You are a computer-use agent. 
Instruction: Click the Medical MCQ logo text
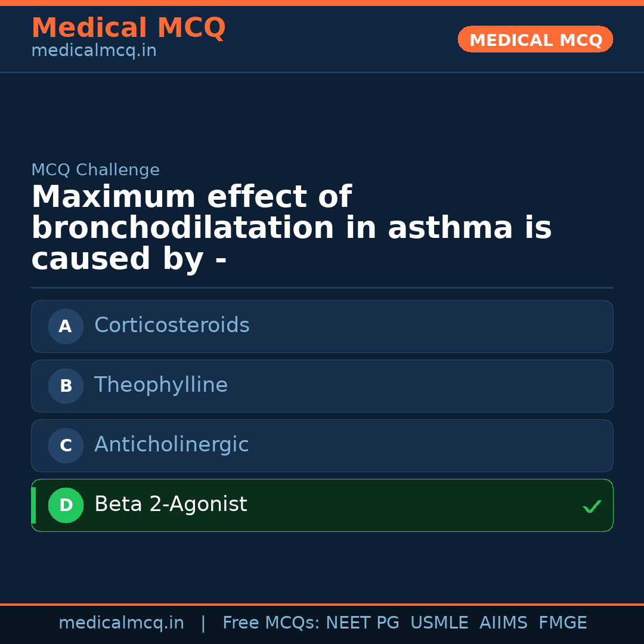click(128, 27)
